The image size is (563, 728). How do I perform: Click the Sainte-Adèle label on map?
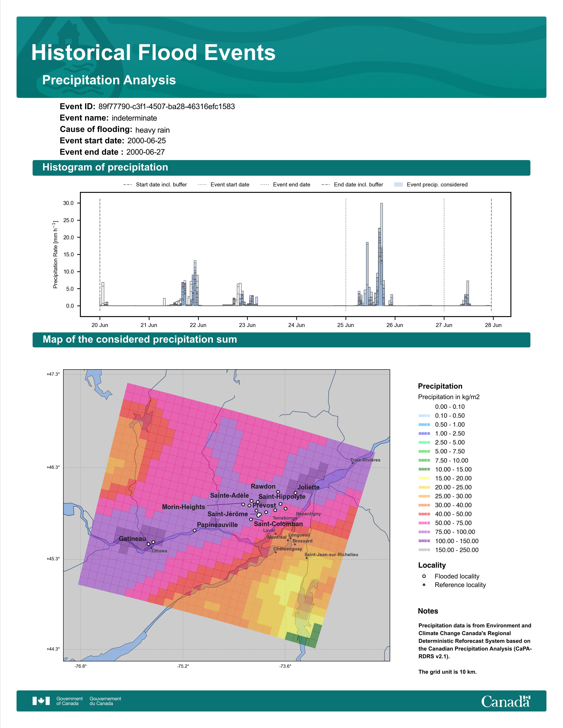pyautogui.click(x=229, y=495)
